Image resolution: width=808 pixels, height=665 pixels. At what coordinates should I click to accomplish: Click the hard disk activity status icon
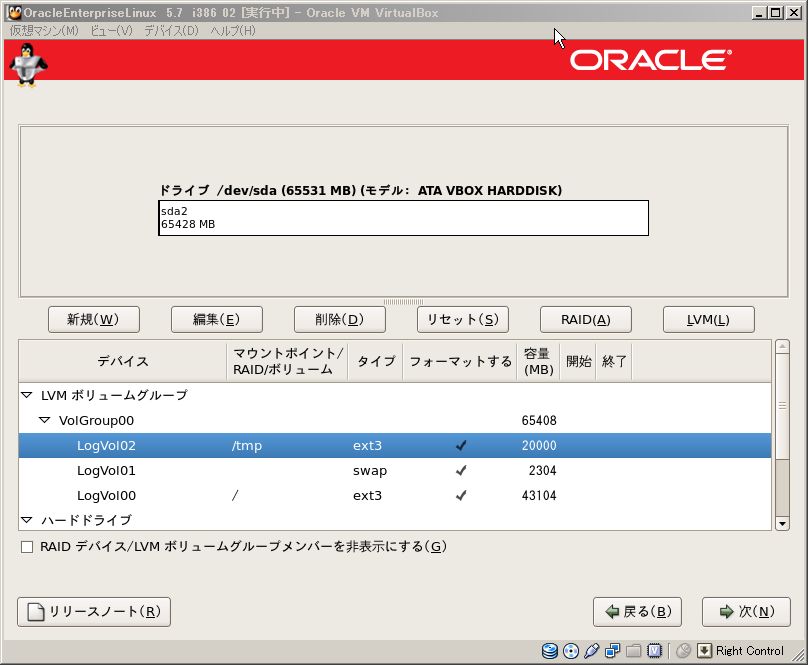[x=550, y=651]
